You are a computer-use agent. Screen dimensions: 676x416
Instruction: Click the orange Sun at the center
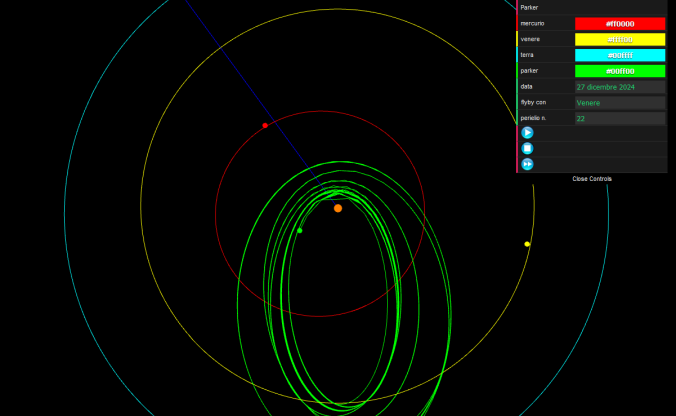click(x=338, y=208)
